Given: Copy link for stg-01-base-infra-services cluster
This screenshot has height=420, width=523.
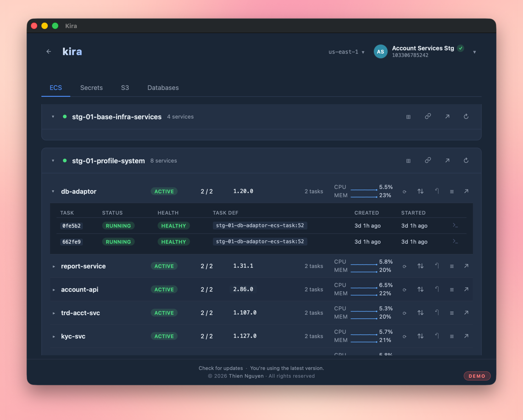Looking at the screenshot, I should 428,116.
